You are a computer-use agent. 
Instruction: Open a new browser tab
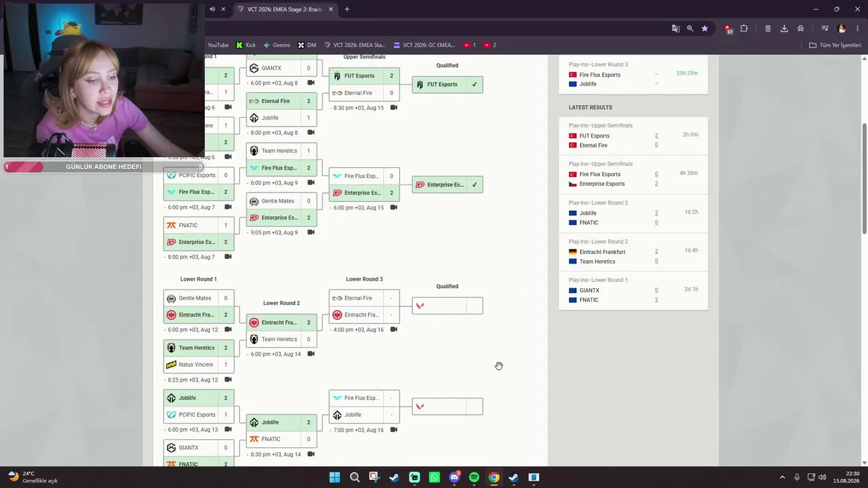347,9
